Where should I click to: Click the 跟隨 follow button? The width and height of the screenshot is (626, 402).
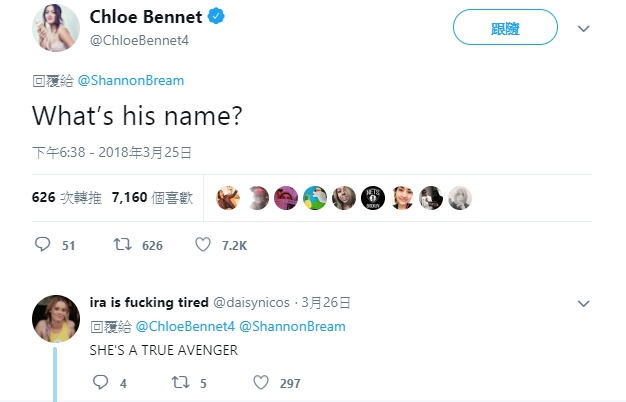coord(504,28)
